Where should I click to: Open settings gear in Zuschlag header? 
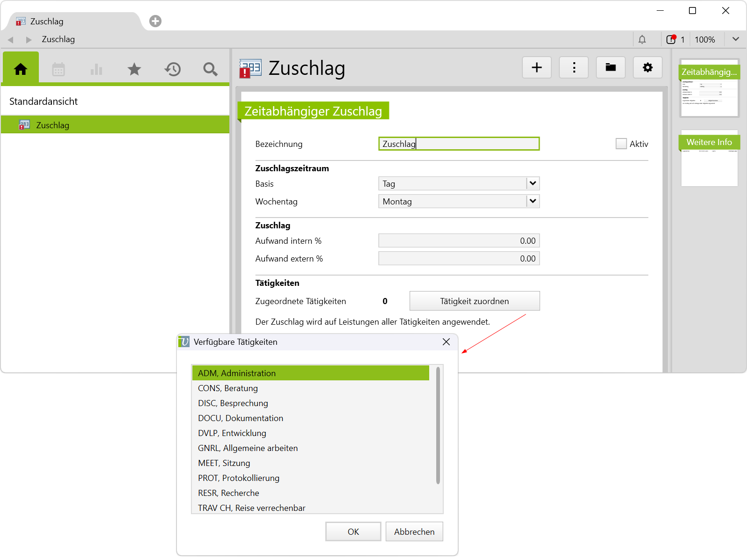[648, 68]
